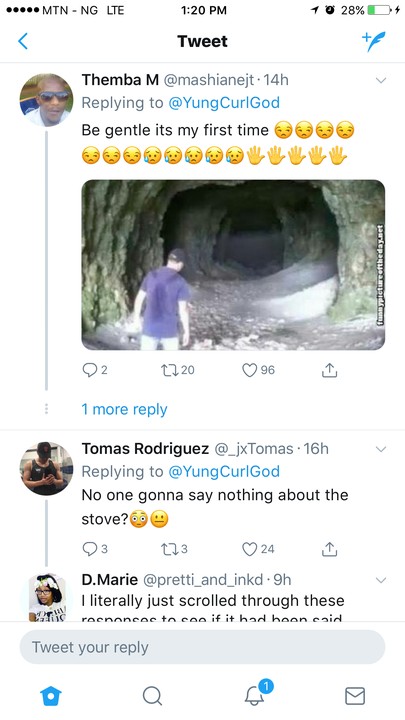Screen dimensions: 405x720
Task: Share Themba M's tweet
Action: pos(329,370)
